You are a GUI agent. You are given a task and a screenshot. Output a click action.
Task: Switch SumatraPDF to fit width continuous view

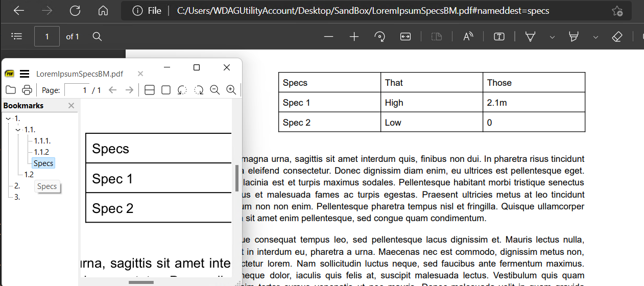tap(150, 90)
